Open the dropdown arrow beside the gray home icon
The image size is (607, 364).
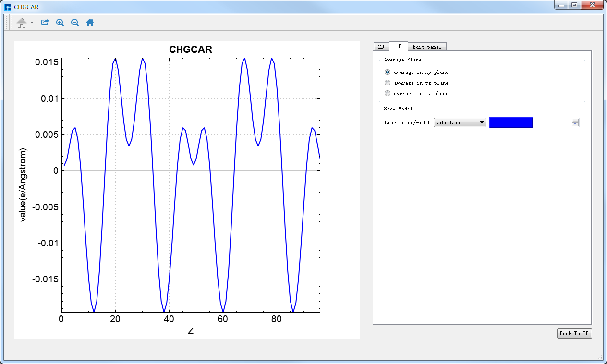click(x=32, y=23)
